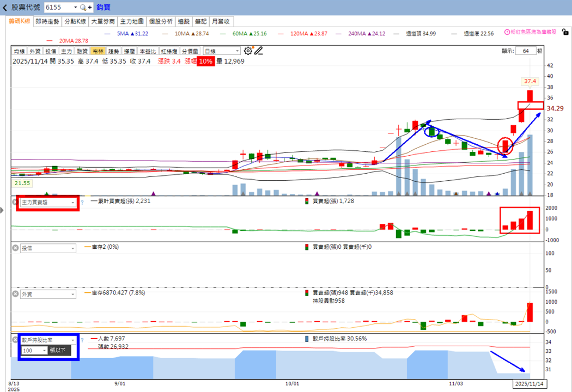Open the 追蹤 tab

point(184,22)
